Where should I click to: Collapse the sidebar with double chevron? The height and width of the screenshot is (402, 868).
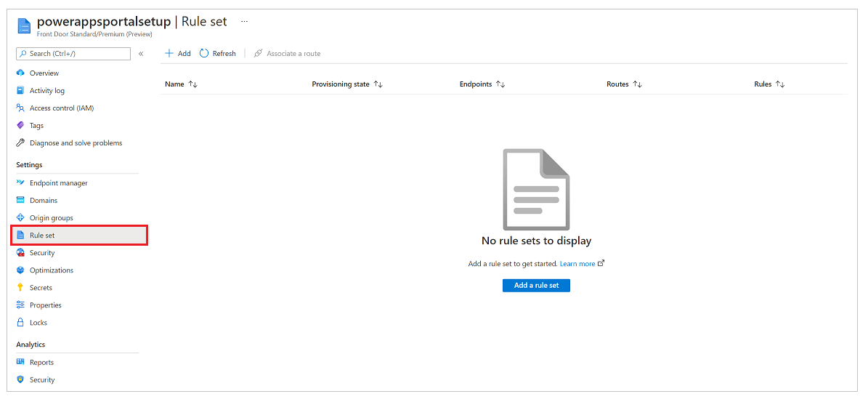tap(141, 54)
